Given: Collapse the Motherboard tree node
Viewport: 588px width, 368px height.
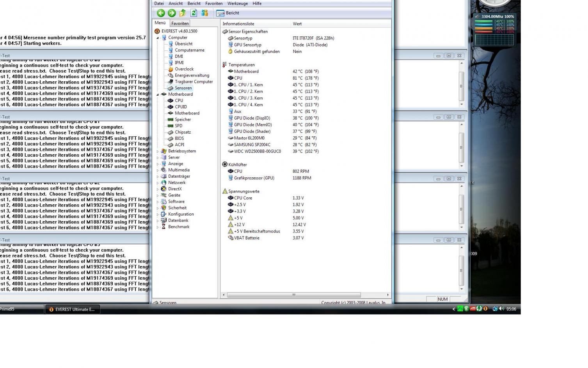Looking at the screenshot, I should coord(158,95).
